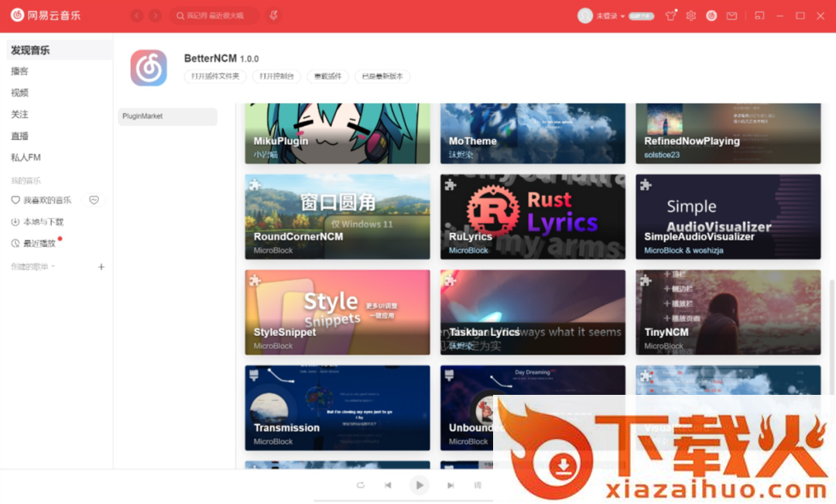836x504 pixels.
Task: Click brush icon on Transmission card
Action: tap(254, 375)
